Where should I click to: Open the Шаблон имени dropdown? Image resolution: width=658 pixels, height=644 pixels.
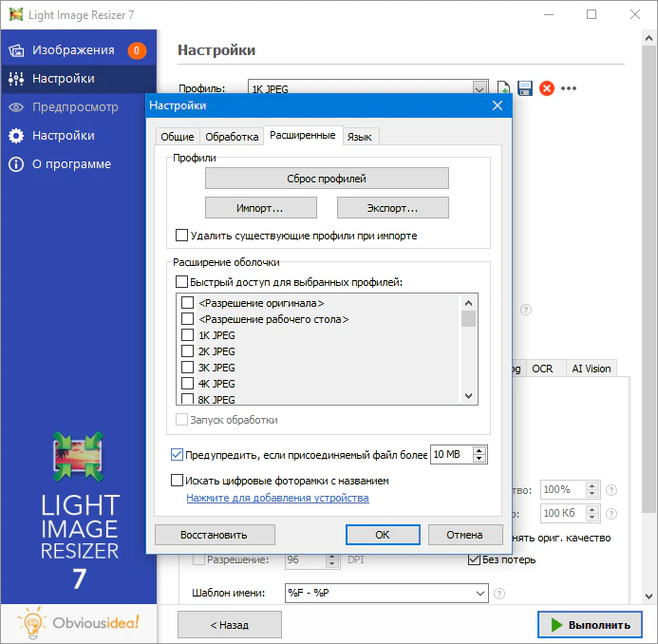pos(480,594)
